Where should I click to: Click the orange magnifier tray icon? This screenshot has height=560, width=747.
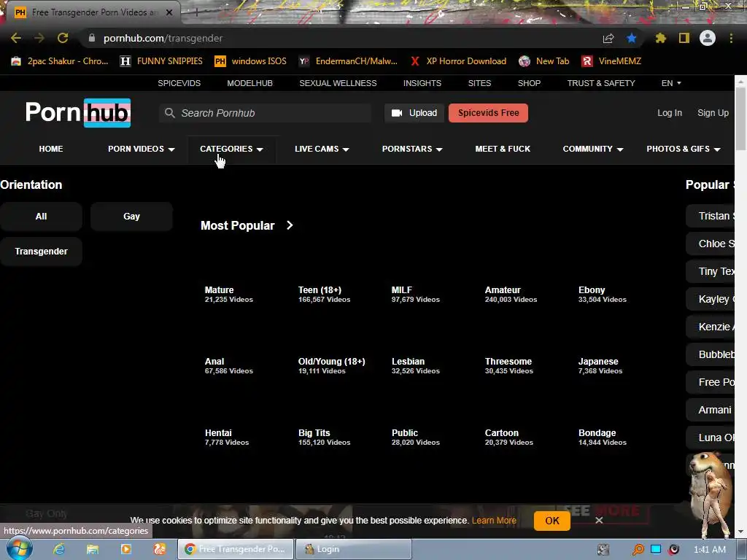point(638,550)
